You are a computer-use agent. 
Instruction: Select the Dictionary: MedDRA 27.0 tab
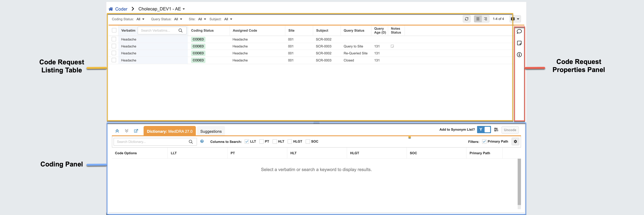click(170, 131)
